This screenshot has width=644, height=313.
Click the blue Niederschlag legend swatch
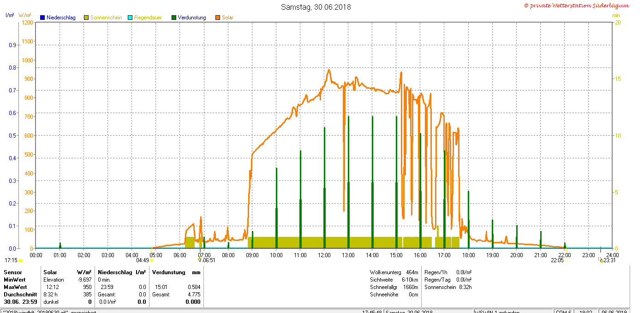point(42,18)
